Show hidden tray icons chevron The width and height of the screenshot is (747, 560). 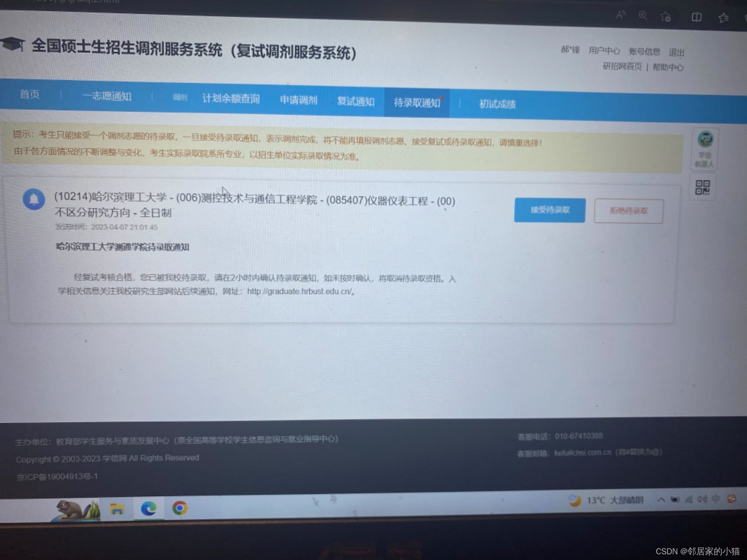pos(661,500)
